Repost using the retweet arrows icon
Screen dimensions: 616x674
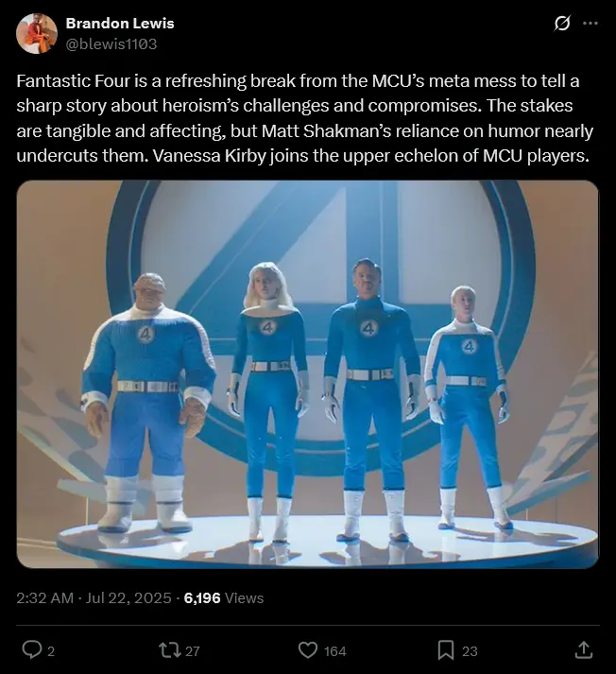[170, 650]
